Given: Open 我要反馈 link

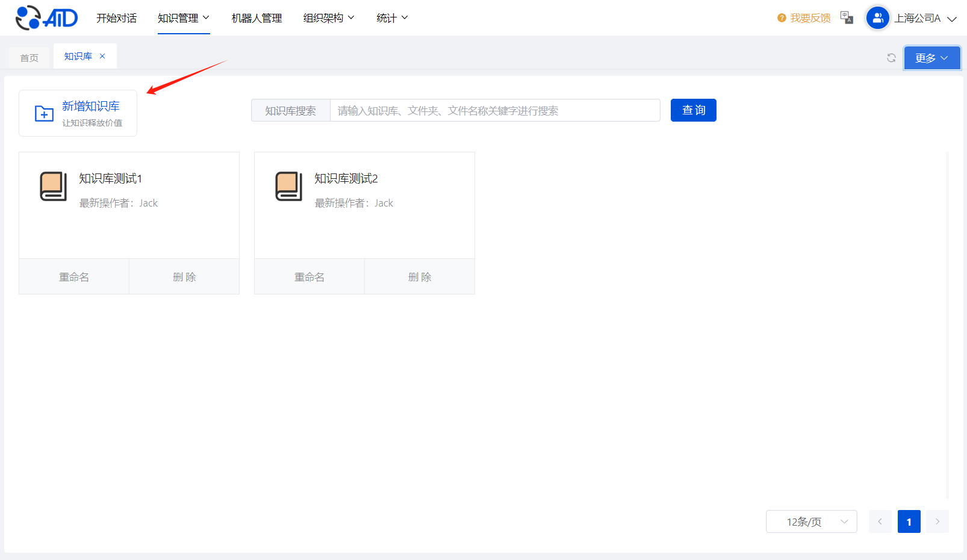Looking at the screenshot, I should tap(810, 18).
